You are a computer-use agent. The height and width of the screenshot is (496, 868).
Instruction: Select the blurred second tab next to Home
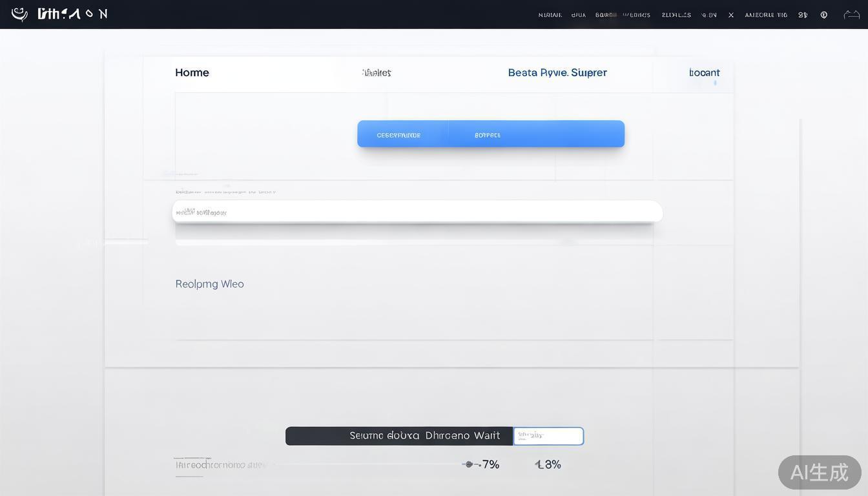[377, 72]
